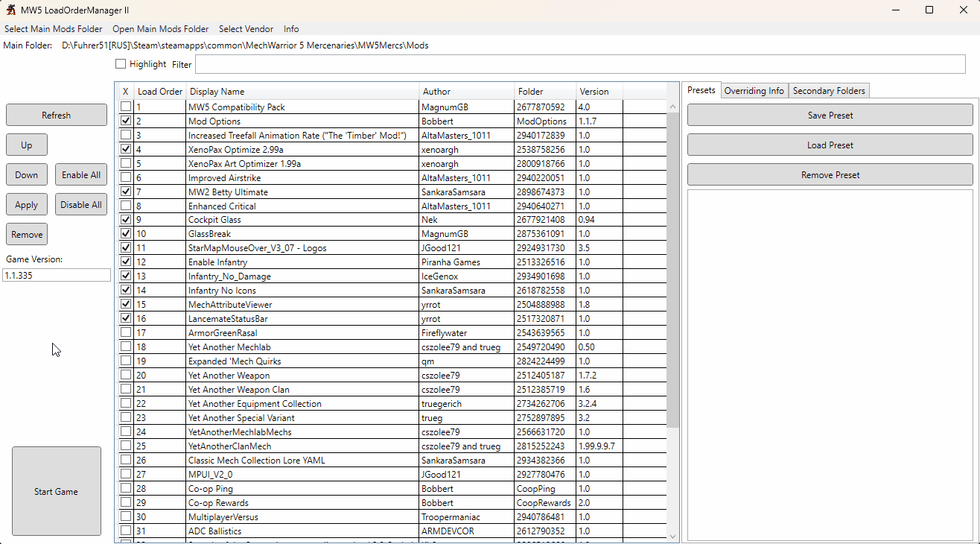Open Select Main Mods Folder menu

click(x=54, y=29)
